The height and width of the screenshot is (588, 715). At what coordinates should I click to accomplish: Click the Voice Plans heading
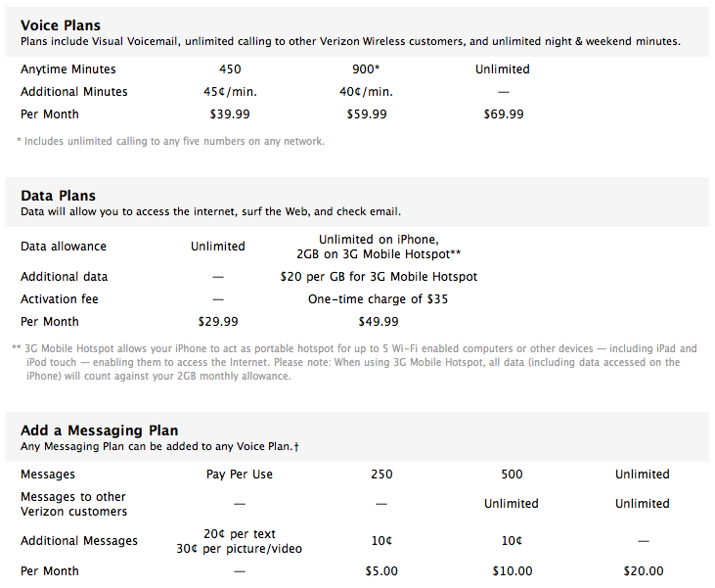point(60,25)
